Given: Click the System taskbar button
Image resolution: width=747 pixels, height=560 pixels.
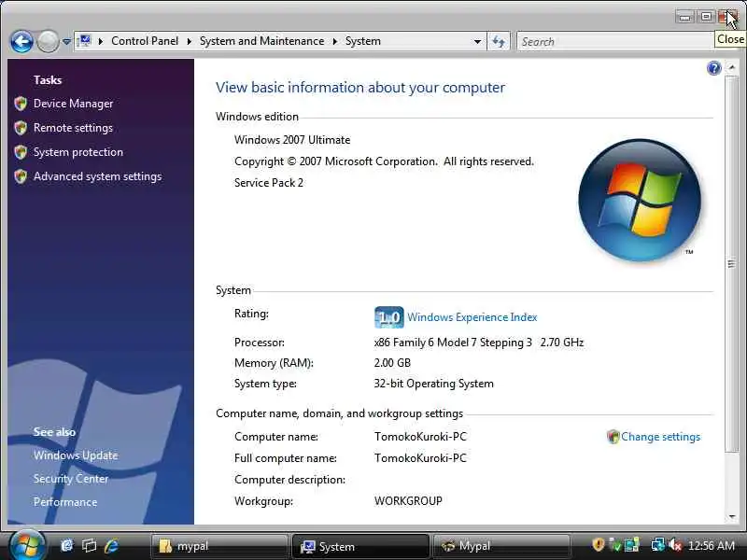Looking at the screenshot, I should click(360, 546).
